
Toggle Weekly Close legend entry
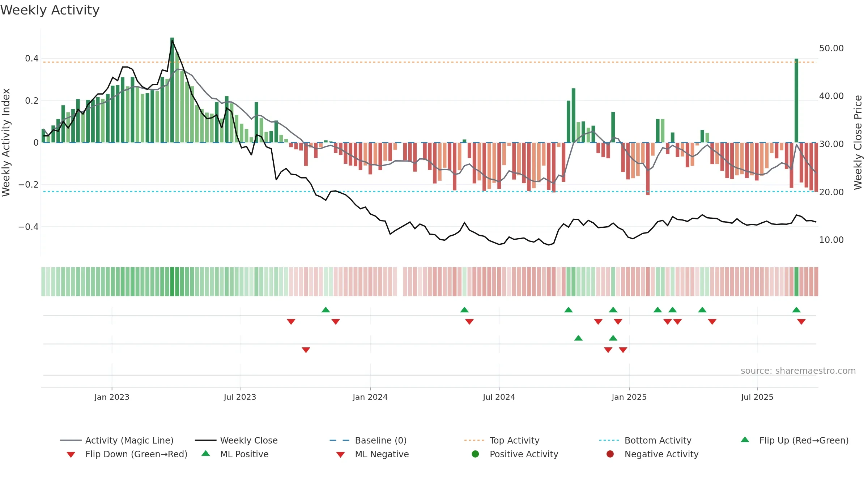pos(236,440)
